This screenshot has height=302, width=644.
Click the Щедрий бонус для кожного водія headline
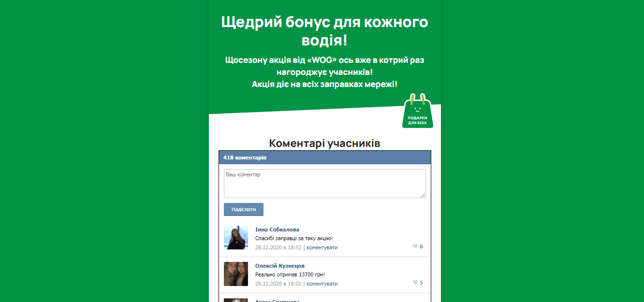click(x=324, y=31)
